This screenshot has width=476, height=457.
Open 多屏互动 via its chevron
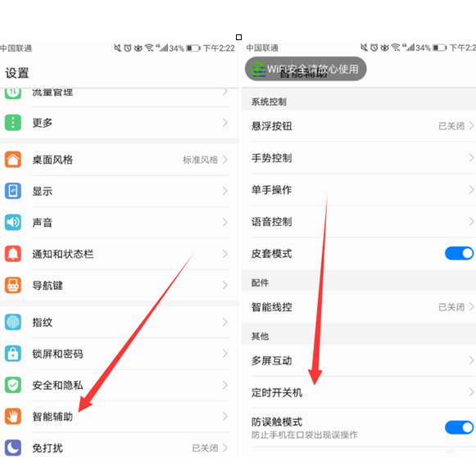coord(471,360)
